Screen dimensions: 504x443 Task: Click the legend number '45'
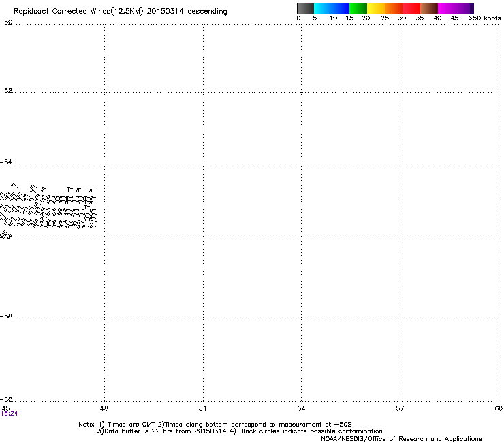tap(454, 18)
